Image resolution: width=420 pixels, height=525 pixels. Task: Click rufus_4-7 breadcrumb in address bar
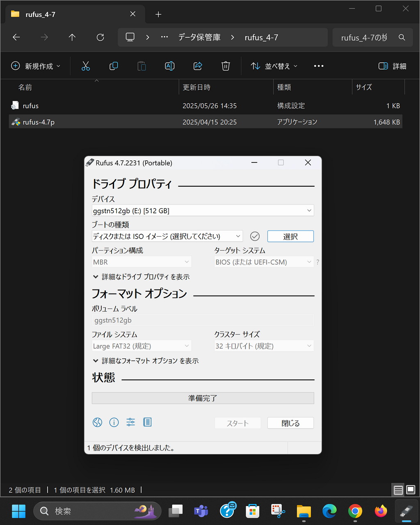[261, 37]
